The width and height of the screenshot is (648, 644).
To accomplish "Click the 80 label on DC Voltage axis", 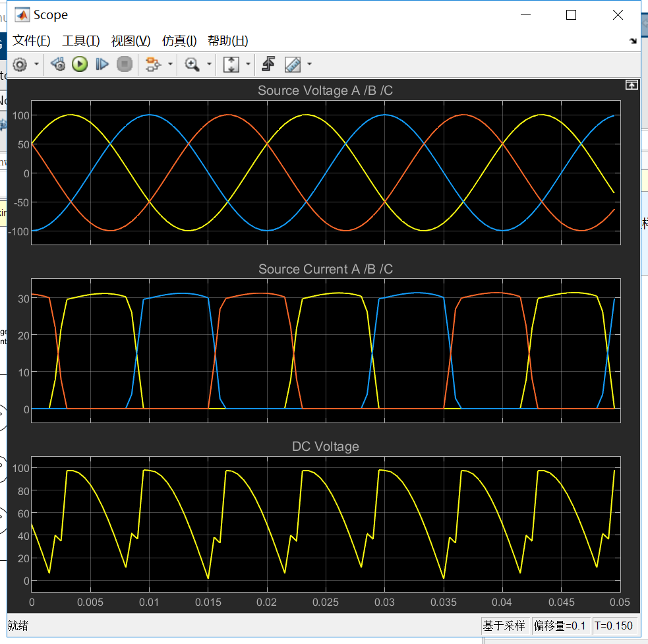I will pos(24,491).
